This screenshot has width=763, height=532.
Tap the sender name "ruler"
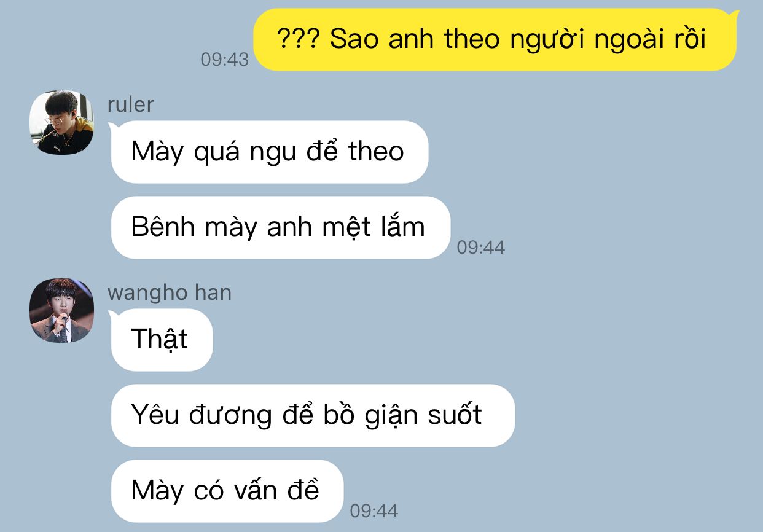pos(130,104)
